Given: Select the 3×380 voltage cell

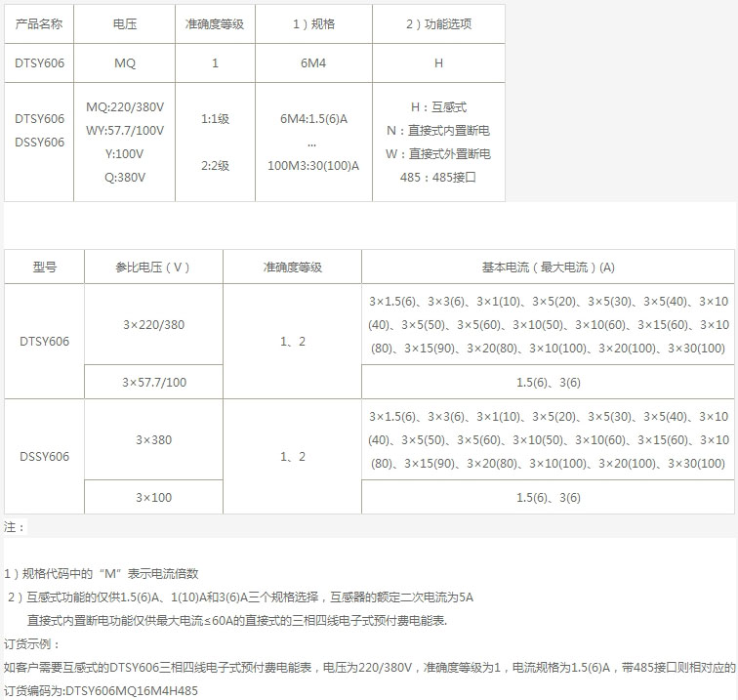Looking at the screenshot, I should click(x=153, y=440).
